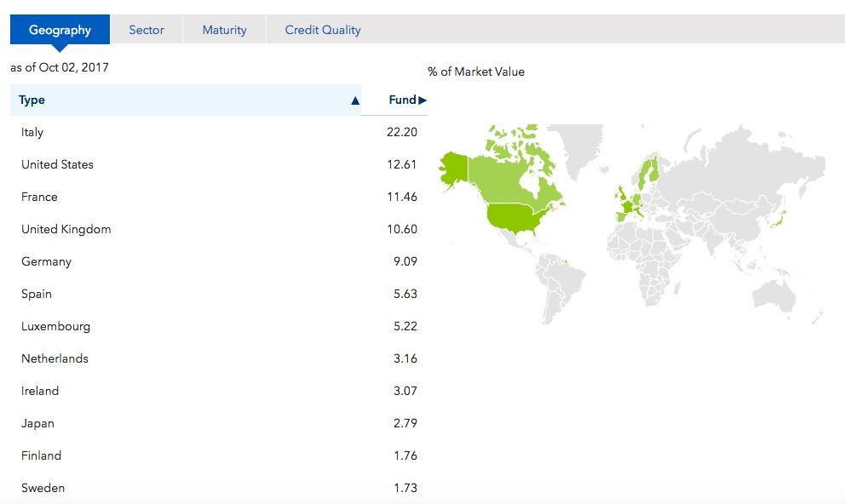Click Australia on the world map

774,296
